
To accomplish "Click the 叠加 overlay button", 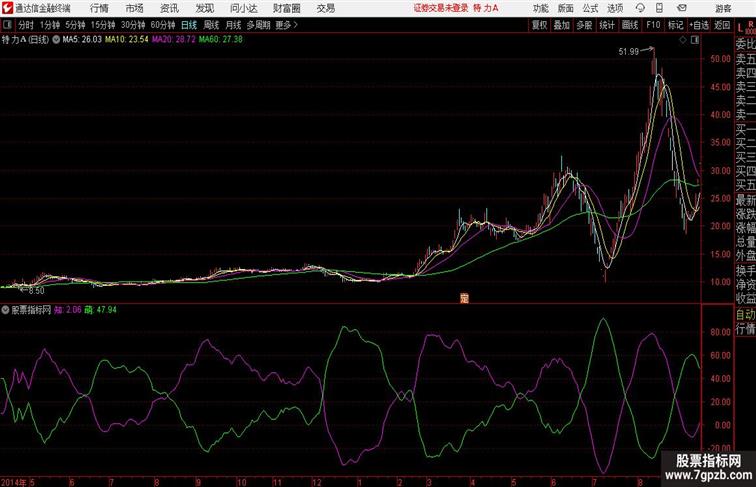I will pyautogui.click(x=562, y=25).
